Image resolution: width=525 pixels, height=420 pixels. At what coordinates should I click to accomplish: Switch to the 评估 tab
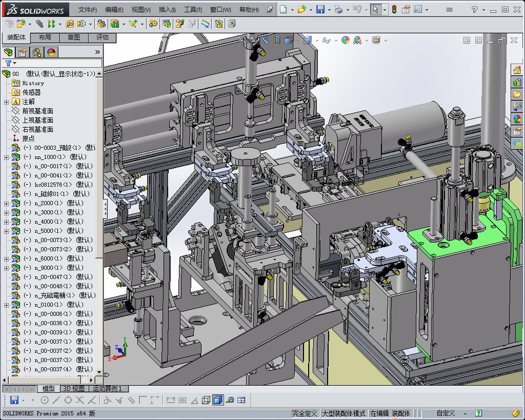pyautogui.click(x=103, y=37)
